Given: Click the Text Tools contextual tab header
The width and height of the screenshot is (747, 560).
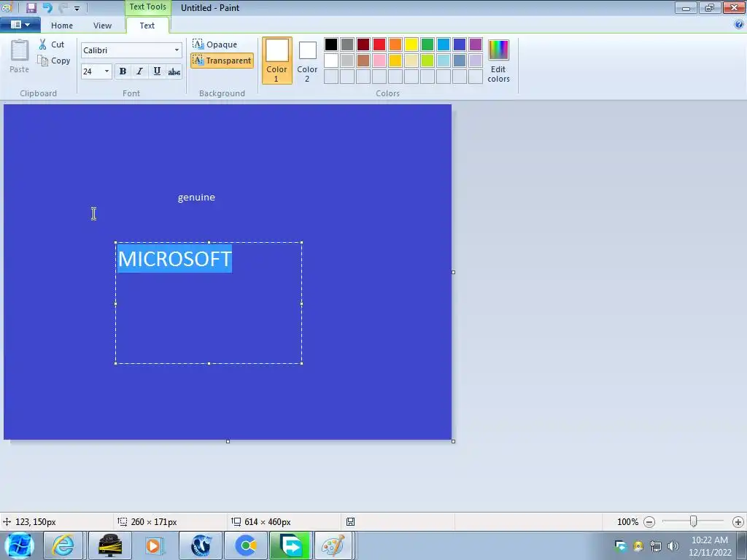Looking at the screenshot, I should click(147, 7).
